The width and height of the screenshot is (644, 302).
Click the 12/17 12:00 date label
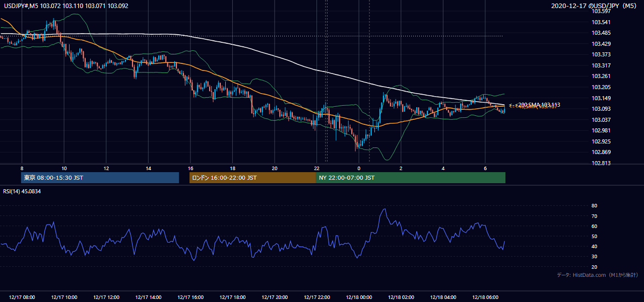click(106, 297)
